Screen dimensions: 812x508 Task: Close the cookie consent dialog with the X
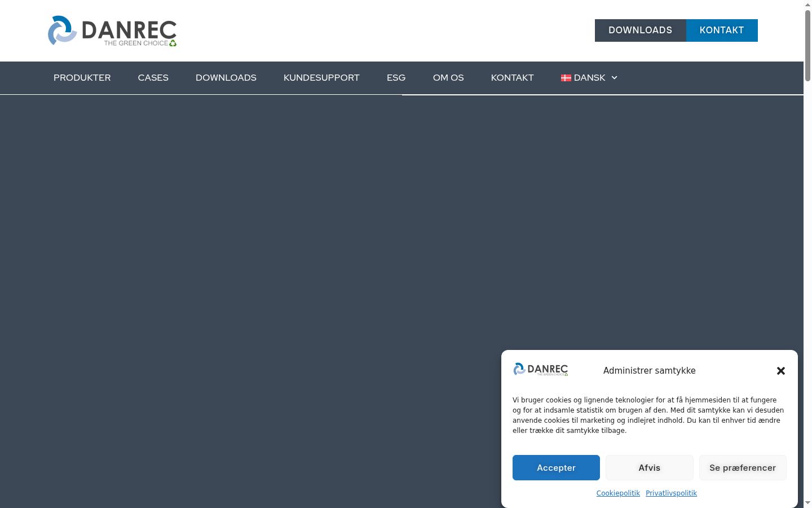(x=780, y=371)
